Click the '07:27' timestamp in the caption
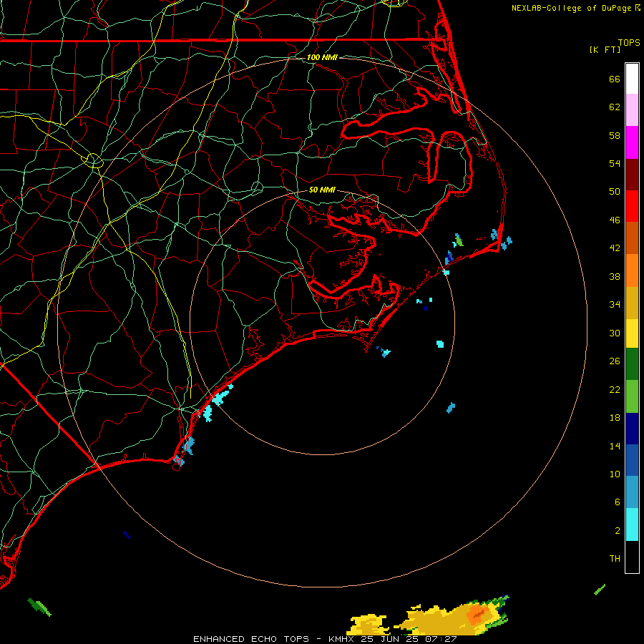644x644 pixels. pyautogui.click(x=442, y=639)
